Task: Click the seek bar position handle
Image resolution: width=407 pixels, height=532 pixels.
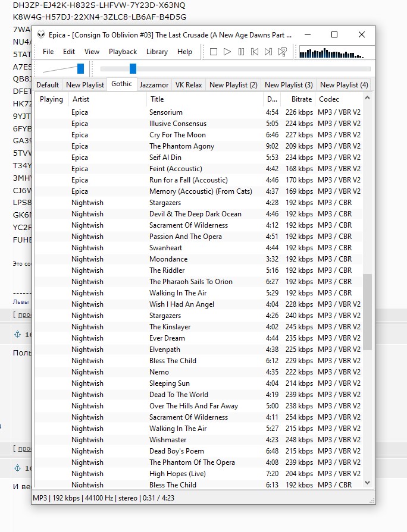Action: 133,68
